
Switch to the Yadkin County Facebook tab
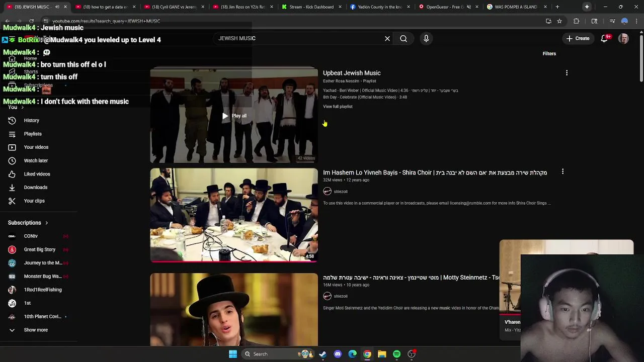coord(380,7)
